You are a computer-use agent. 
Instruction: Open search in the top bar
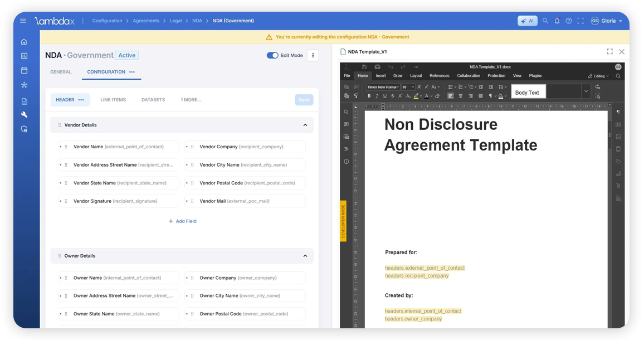(x=545, y=21)
